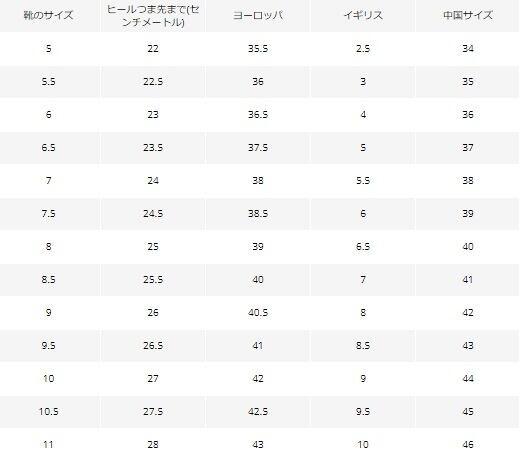Click shoe size 8.5 cell

tap(49, 280)
